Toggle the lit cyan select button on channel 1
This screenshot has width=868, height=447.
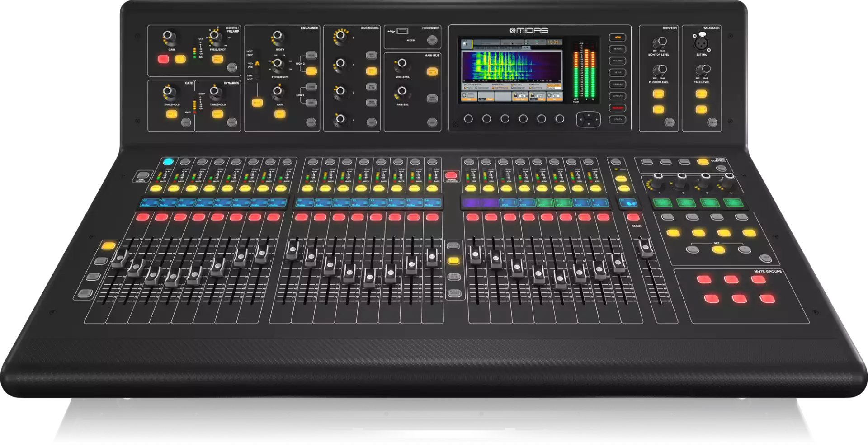click(x=168, y=161)
